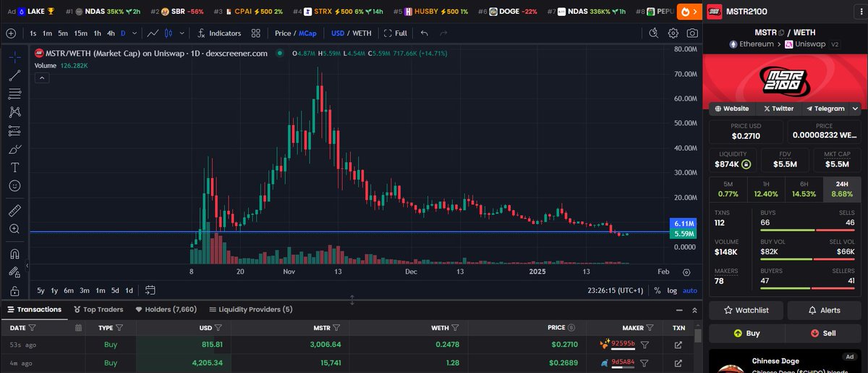Open the token Twitter link
The height and width of the screenshot is (373, 868).
point(778,109)
